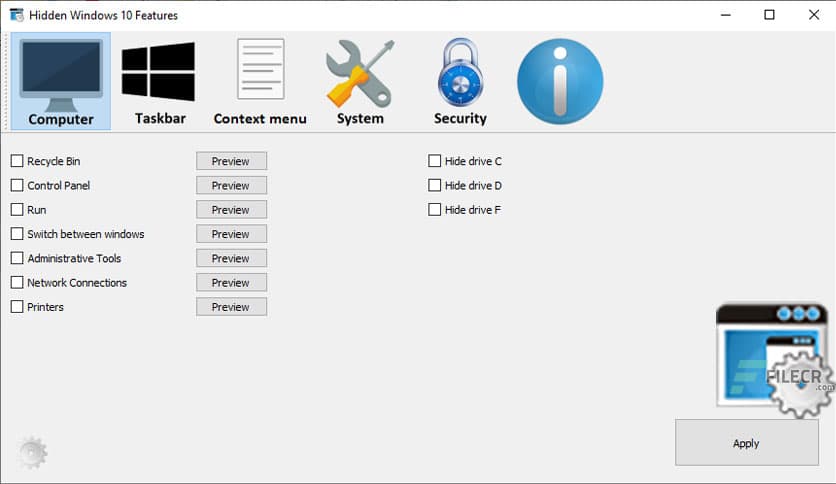Toggle the Hide drive C checkbox
Screen dimensions: 836x484
[435, 161]
